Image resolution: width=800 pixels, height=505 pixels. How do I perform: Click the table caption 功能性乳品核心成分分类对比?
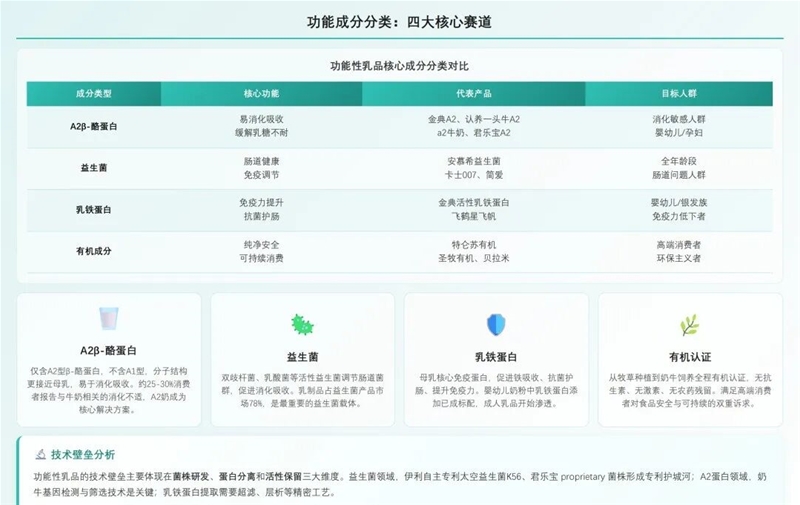pos(399,66)
